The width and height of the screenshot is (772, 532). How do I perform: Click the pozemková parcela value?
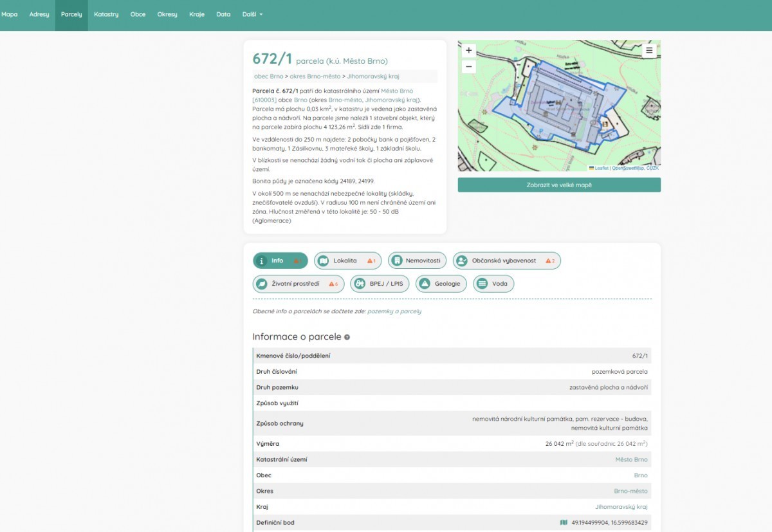[620, 372]
